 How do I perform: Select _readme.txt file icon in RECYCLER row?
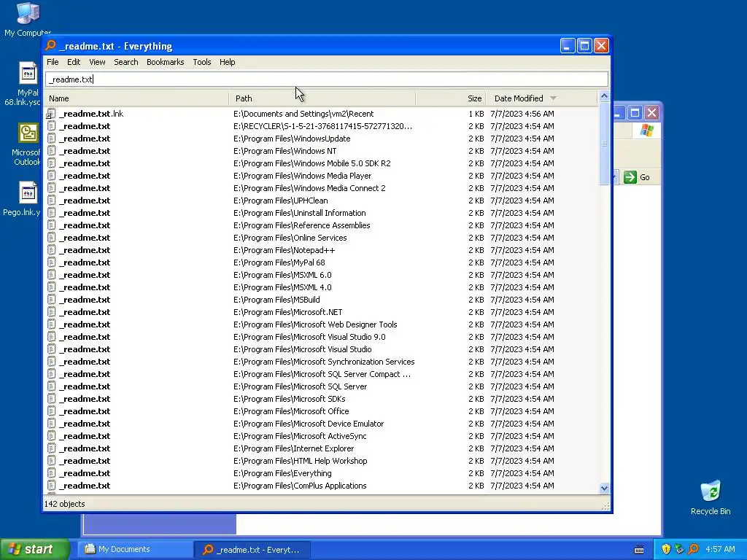coord(51,126)
